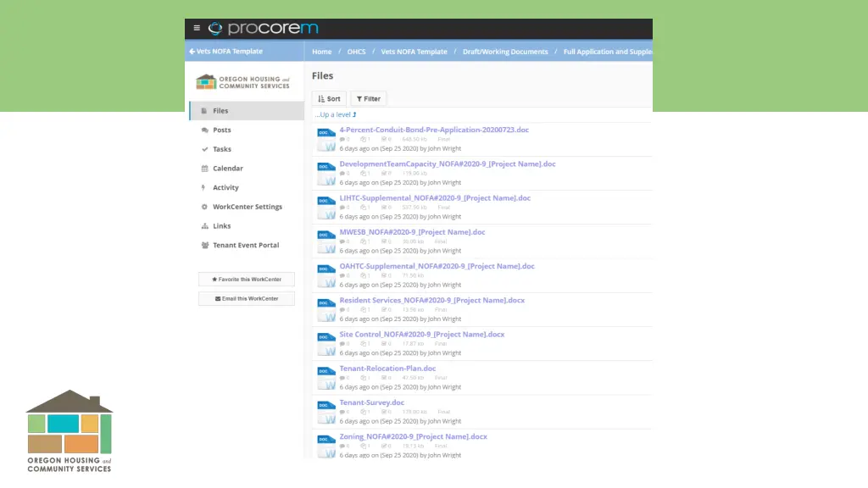Click the doc icon for MWESB_NOFA file
The width and height of the screenshot is (868, 488).
[x=326, y=241]
